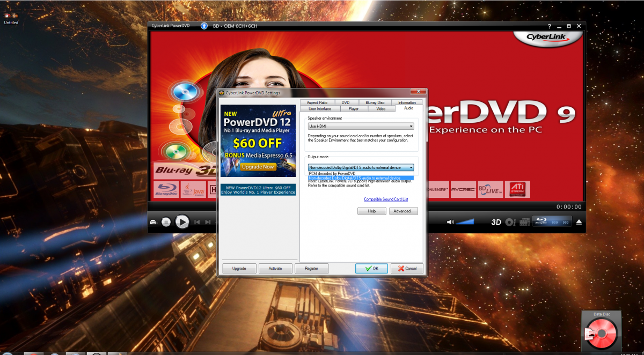Click the AVCREC logo badge
Image resolution: width=644 pixels, height=355 pixels.
(463, 189)
